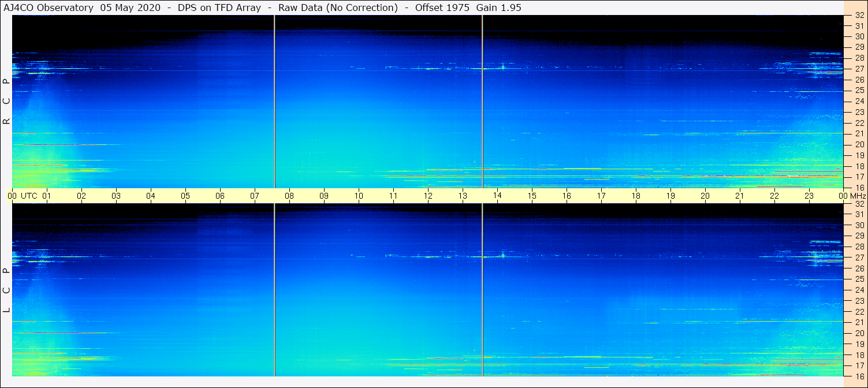Viewport: 868px width, 388px height.
Task: Click the RCP polarization label of upper spectrogram
Action: pos(6,102)
